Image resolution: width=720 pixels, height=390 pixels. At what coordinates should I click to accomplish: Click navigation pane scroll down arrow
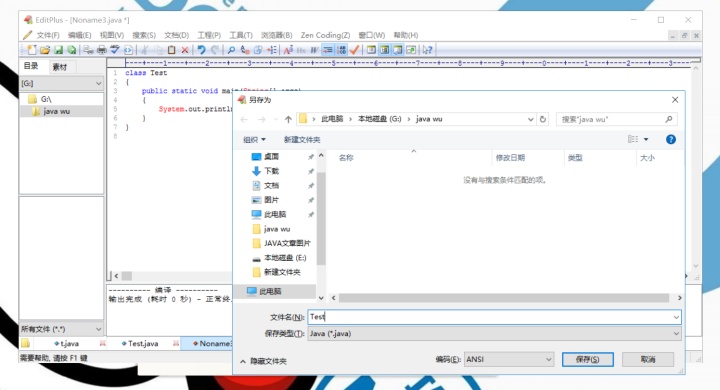click(321, 298)
